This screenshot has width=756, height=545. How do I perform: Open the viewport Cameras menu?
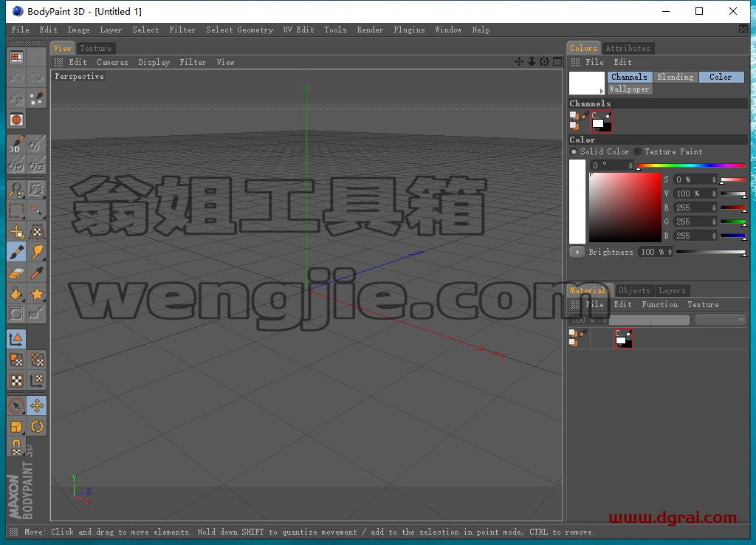point(112,62)
